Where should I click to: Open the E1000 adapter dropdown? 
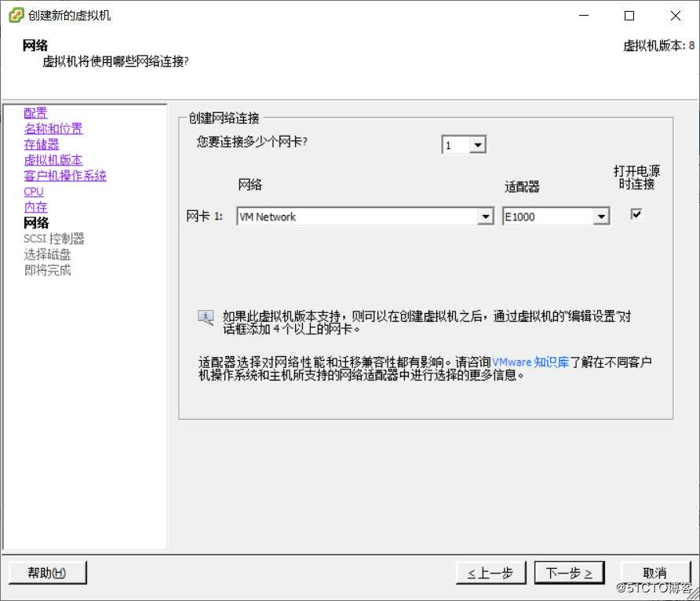(x=601, y=217)
